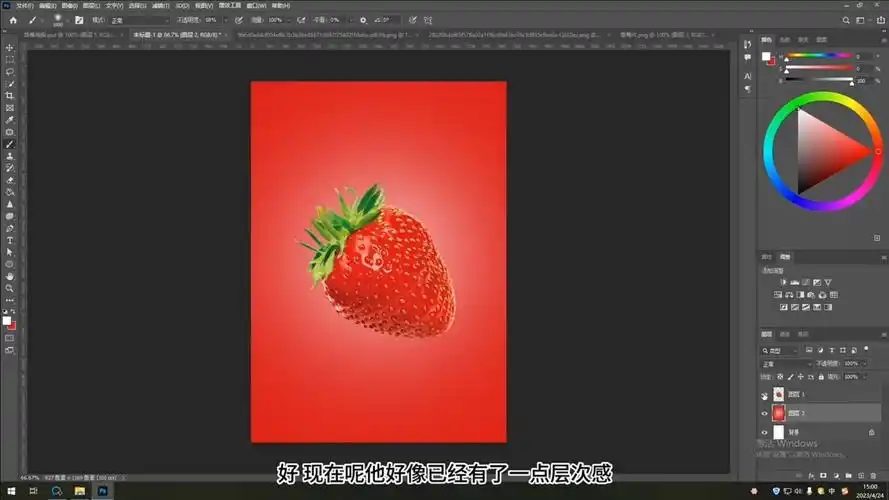This screenshot has width=889, height=500.
Task: Select the Zoom tool
Action: [10, 289]
